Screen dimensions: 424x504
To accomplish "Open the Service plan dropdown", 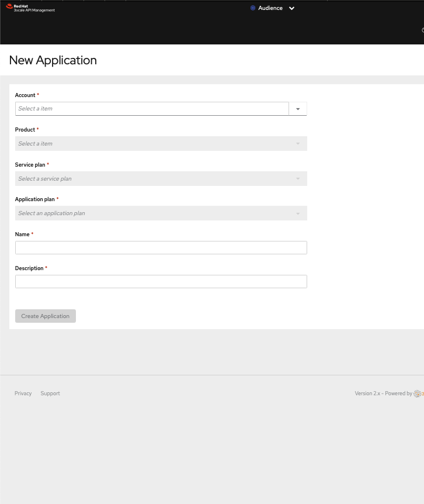I will 161,179.
